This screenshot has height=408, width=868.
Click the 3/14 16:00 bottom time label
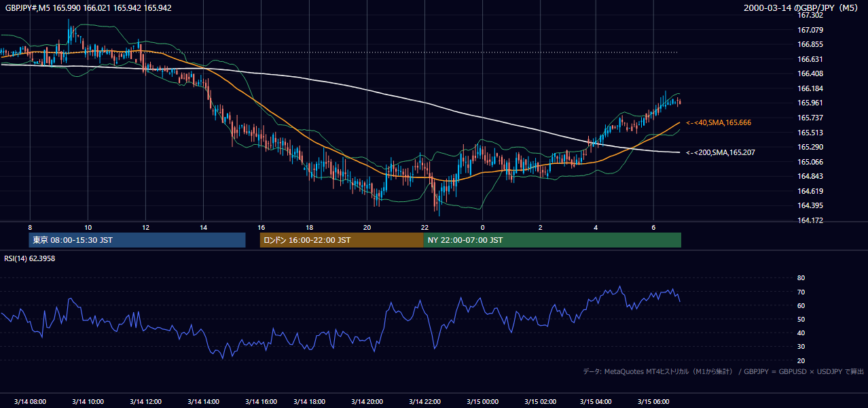point(261,402)
